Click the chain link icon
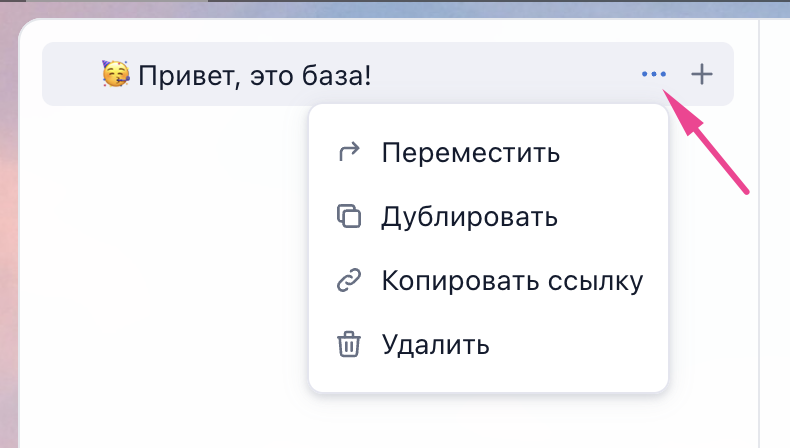 349,280
